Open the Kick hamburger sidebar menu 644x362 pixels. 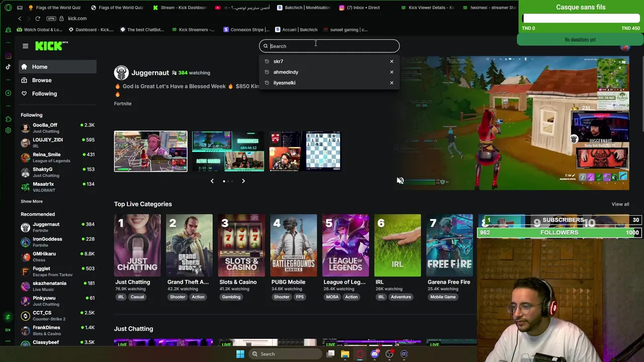25,46
